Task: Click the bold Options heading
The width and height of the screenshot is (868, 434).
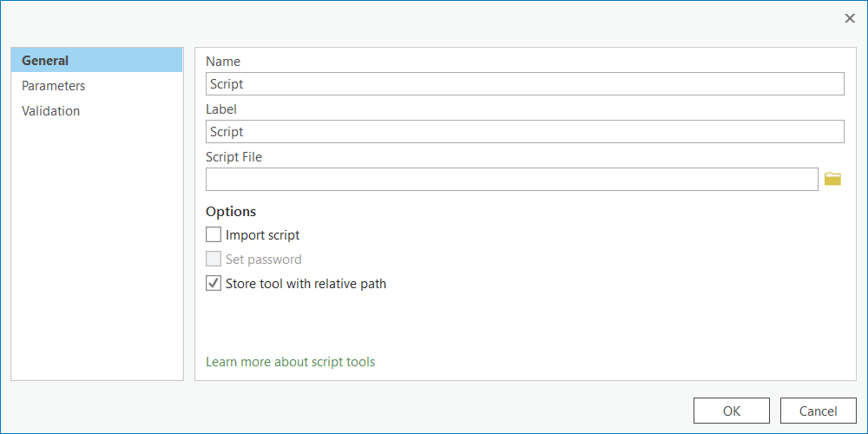Action: click(231, 211)
